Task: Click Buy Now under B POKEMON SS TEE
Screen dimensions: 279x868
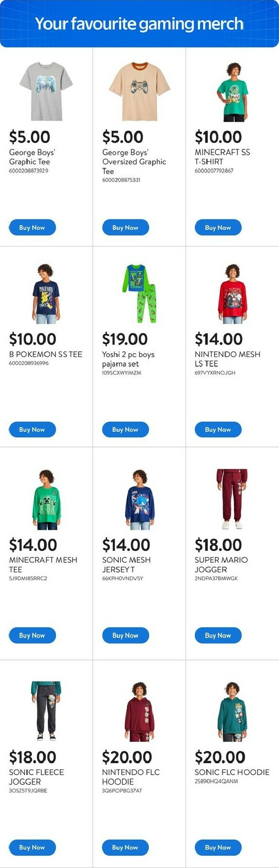Action: coord(32,429)
